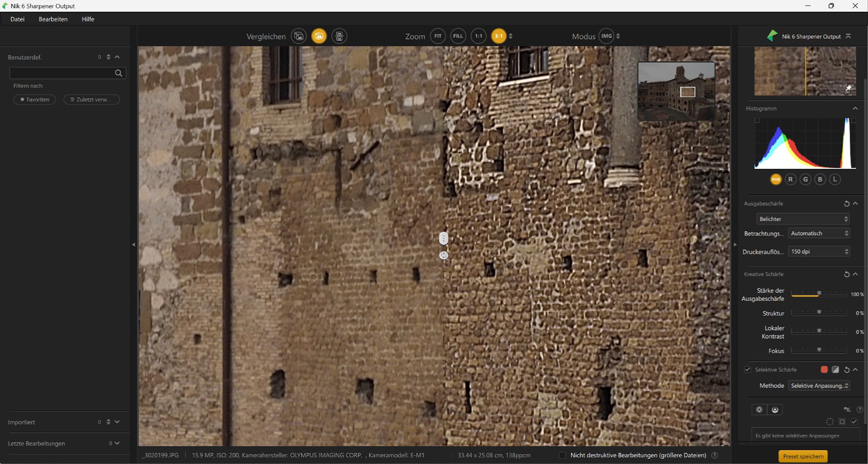The image size is (868, 464).
Task: Toggle highlight clipping indicator in histogram
Action: click(853, 121)
